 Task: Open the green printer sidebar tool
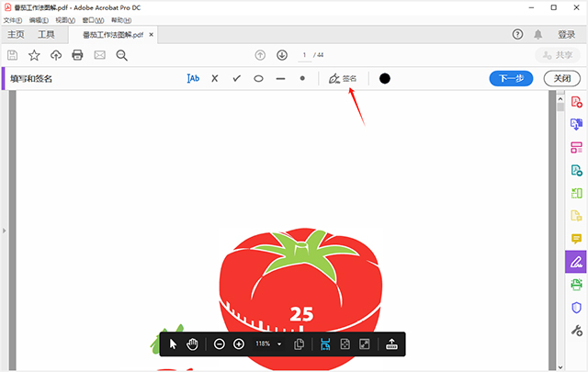click(x=576, y=285)
